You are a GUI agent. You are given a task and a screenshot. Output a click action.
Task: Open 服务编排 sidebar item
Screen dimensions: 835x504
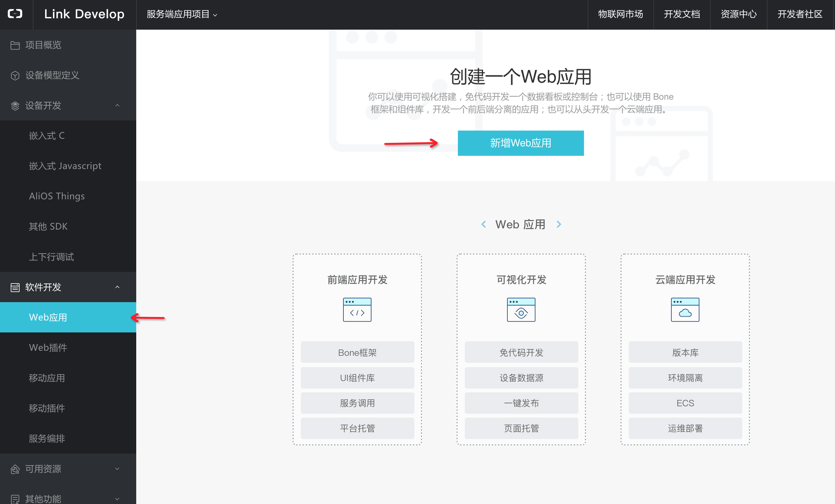(68, 439)
